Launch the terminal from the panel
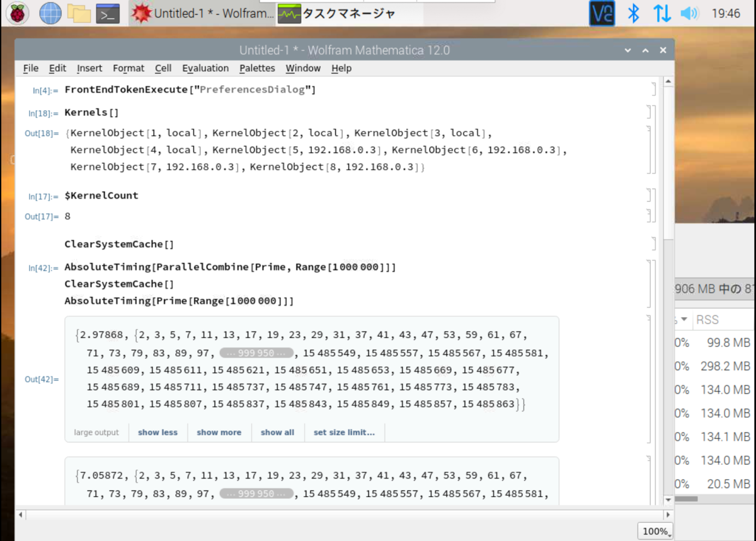Image resolution: width=756 pixels, height=541 pixels. pos(108,13)
